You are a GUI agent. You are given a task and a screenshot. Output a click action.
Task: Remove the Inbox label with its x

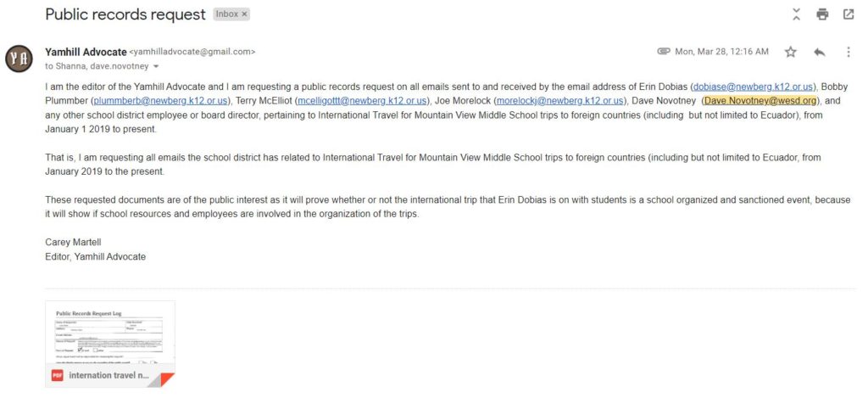(x=245, y=14)
